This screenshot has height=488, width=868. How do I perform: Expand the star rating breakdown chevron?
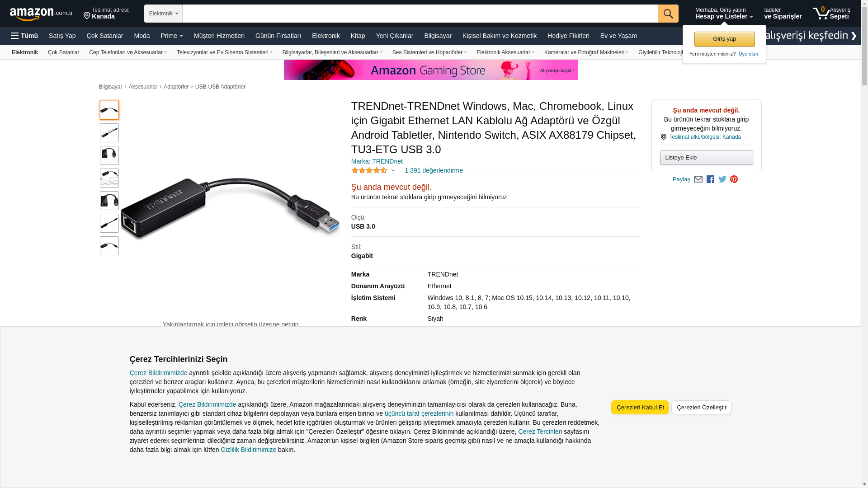coord(393,171)
